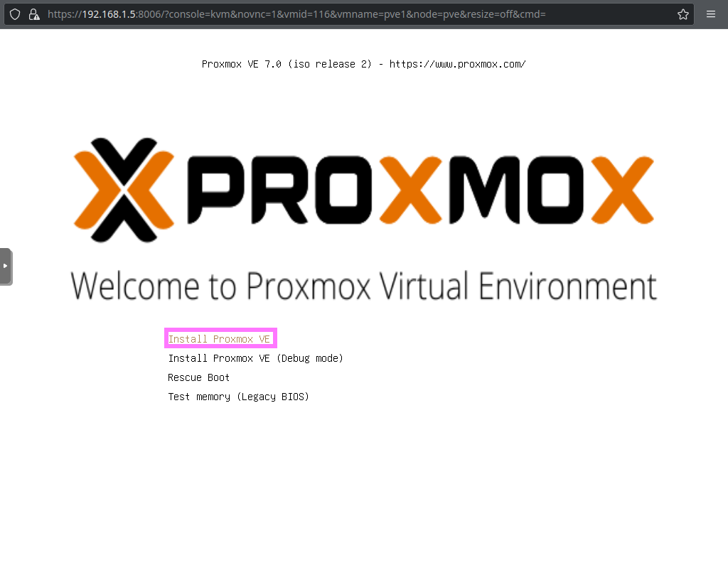Click the last orange X of PROXMOX wordmark
The height and width of the screenshot is (575, 728).
click(x=623, y=190)
